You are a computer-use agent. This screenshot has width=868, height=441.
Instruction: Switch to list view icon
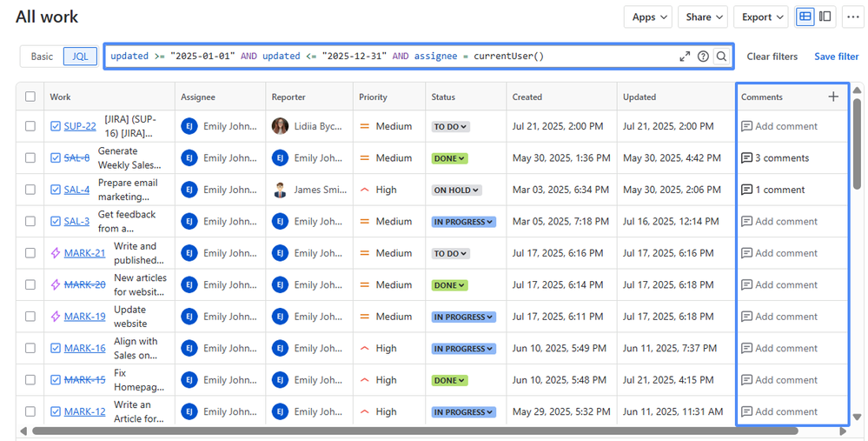tap(805, 17)
